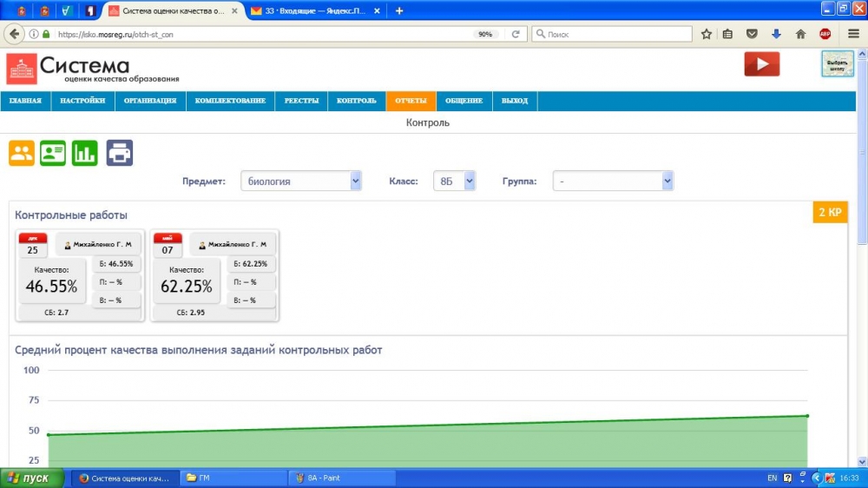Click the green padlock security icon

click(x=47, y=34)
